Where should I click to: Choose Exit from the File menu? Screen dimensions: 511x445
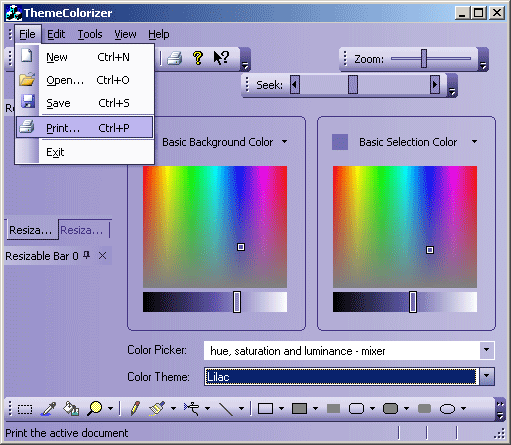pos(85,152)
